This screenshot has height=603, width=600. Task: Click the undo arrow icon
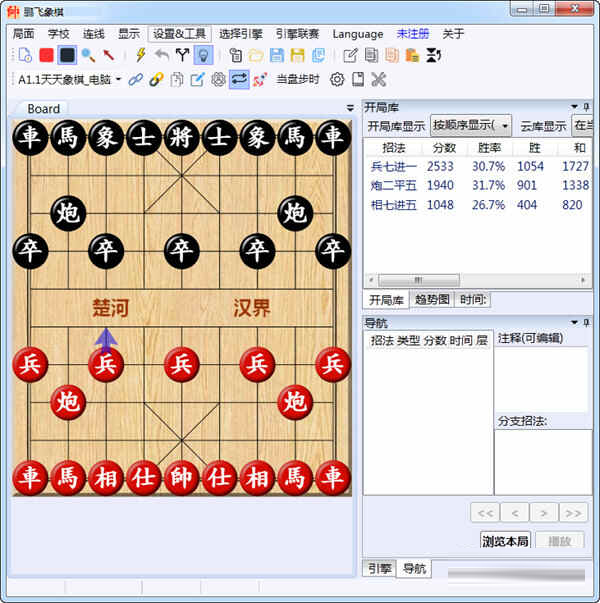[162, 55]
